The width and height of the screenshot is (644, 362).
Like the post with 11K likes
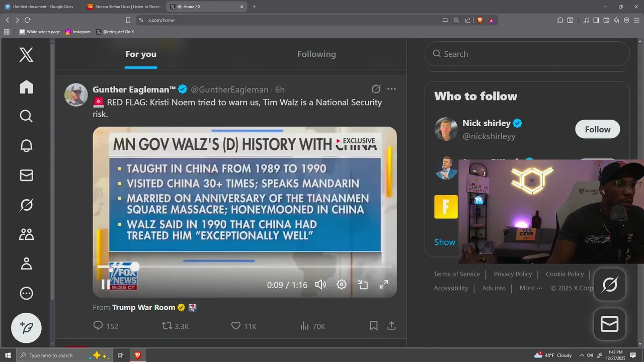coord(244,326)
